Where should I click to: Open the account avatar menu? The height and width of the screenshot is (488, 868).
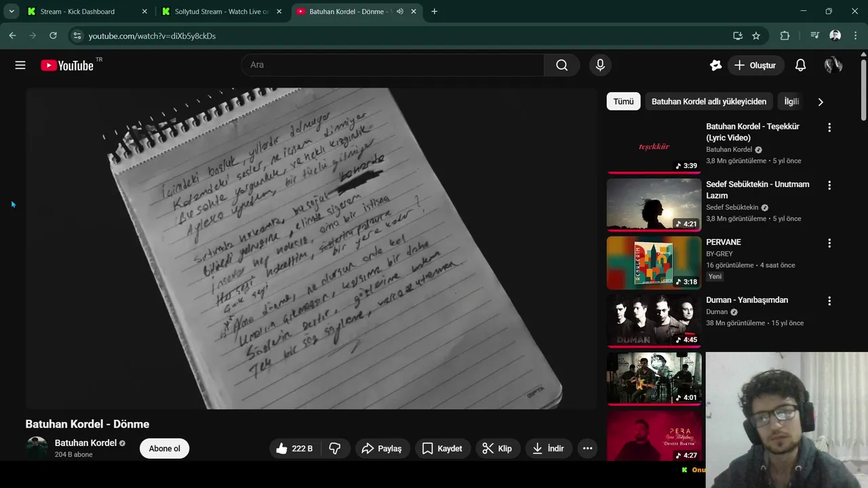coord(833,65)
